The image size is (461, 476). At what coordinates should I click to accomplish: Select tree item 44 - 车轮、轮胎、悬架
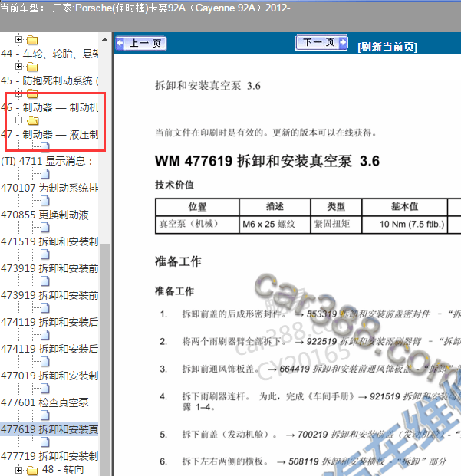pyautogui.click(x=50, y=54)
